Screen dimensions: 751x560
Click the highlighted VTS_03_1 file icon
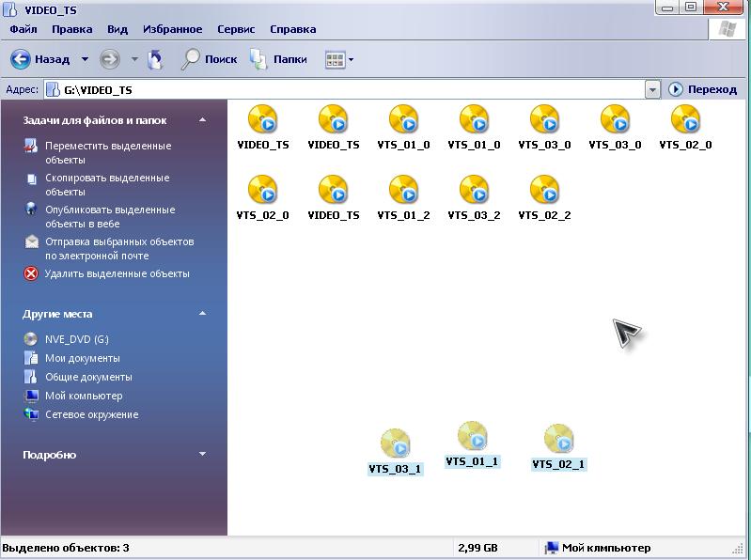coord(396,444)
